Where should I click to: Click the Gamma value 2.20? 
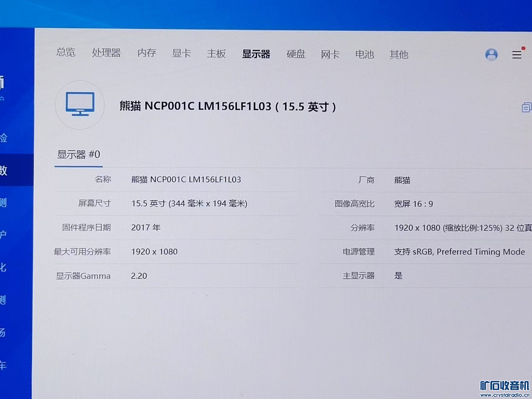139,276
